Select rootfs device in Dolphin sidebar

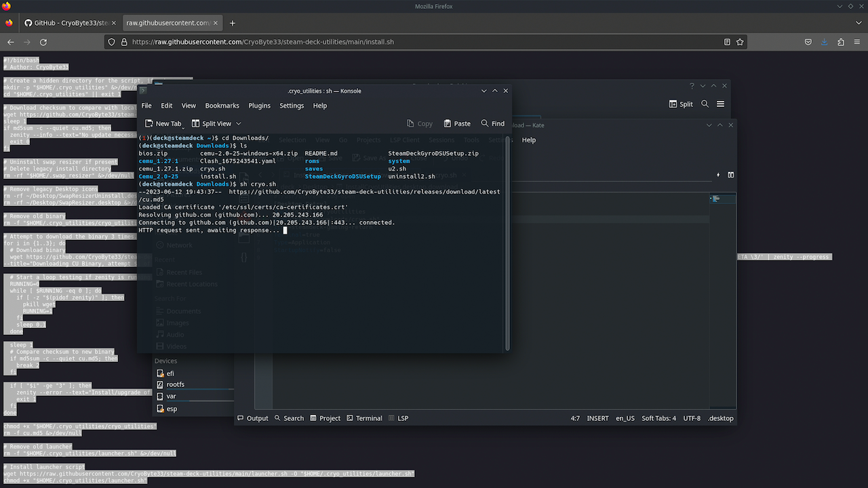175,384
